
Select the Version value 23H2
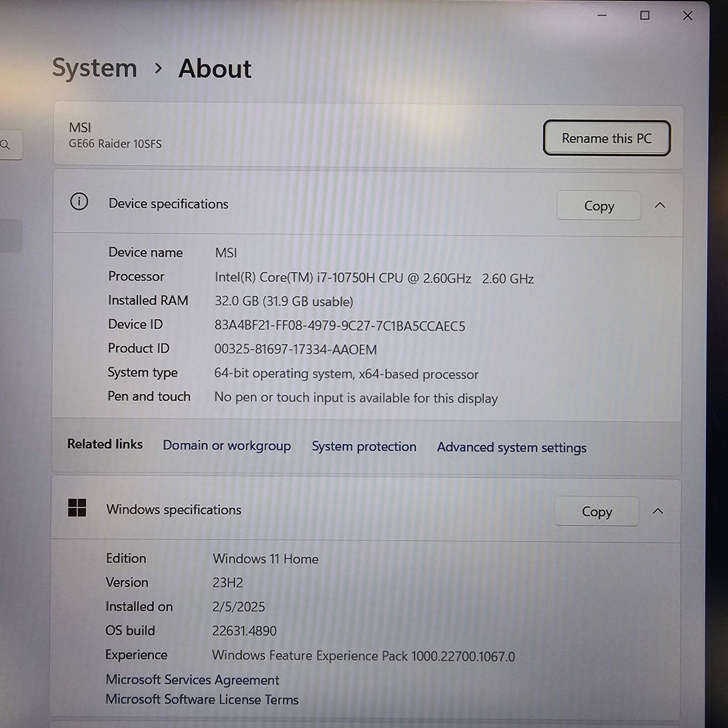coord(228,583)
